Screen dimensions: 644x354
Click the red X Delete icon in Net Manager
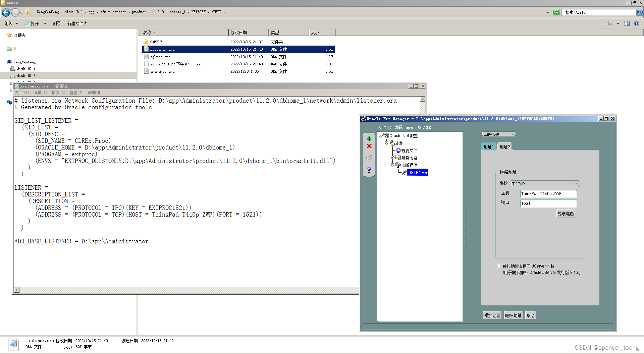(369, 146)
